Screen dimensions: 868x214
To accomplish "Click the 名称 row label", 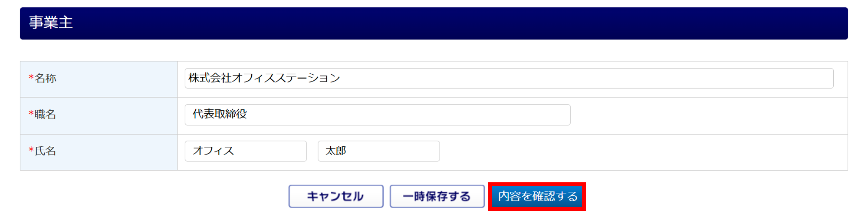I will 46,79.
